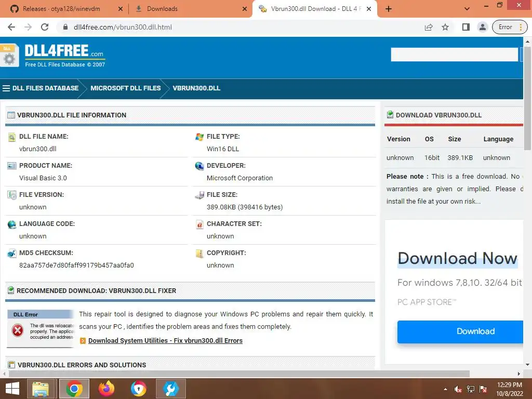
Task: Click the Product Name icon
Action: [11, 166]
